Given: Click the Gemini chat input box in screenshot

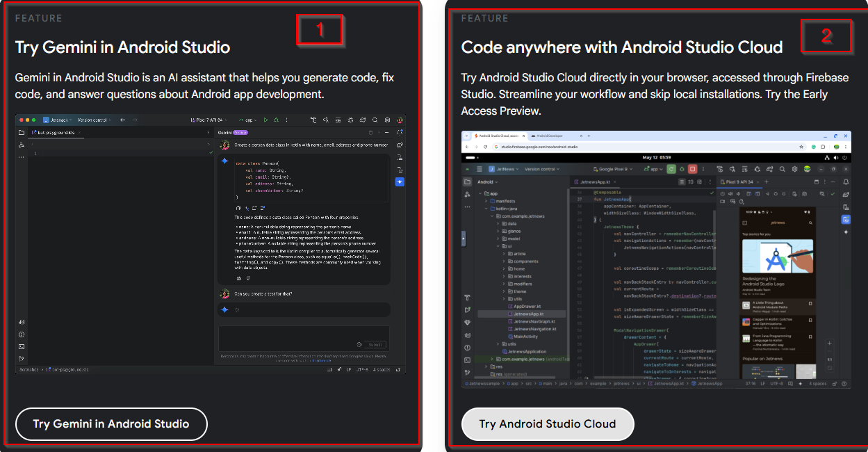Looking at the screenshot, I should point(304,338).
